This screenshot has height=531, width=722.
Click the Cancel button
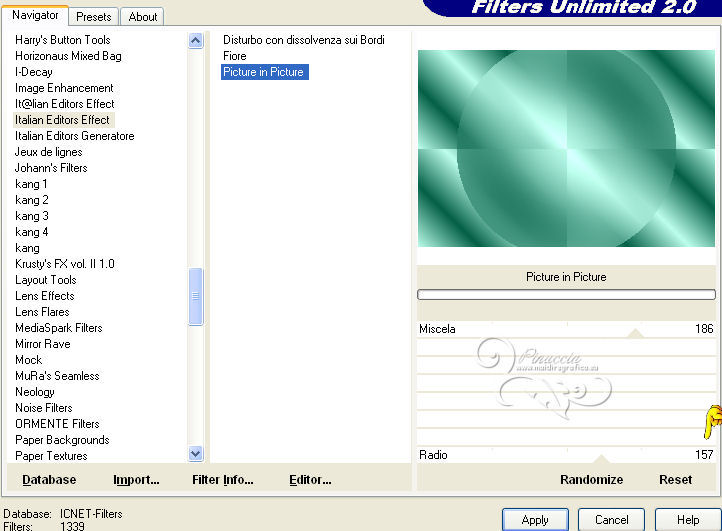coord(611,519)
